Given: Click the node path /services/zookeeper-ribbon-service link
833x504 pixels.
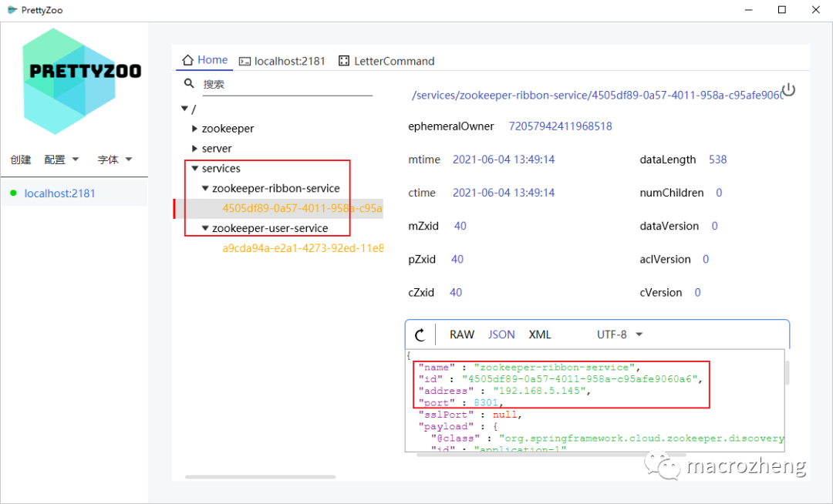Looking at the screenshot, I should pos(597,96).
